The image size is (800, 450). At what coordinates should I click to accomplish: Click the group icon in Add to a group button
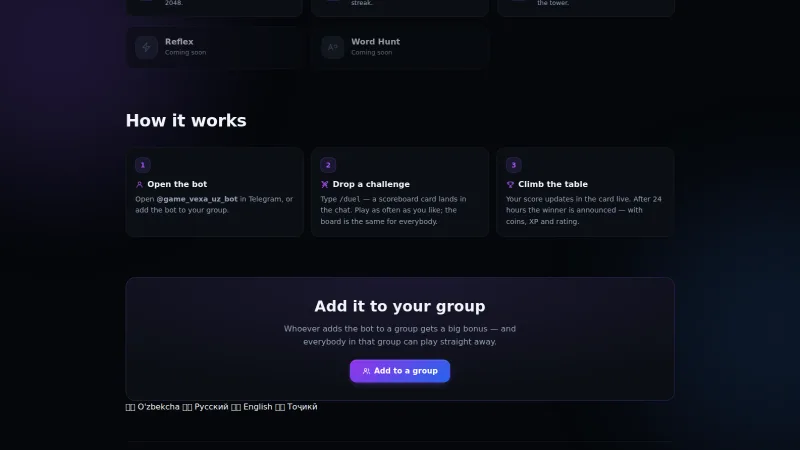pyautogui.click(x=366, y=371)
